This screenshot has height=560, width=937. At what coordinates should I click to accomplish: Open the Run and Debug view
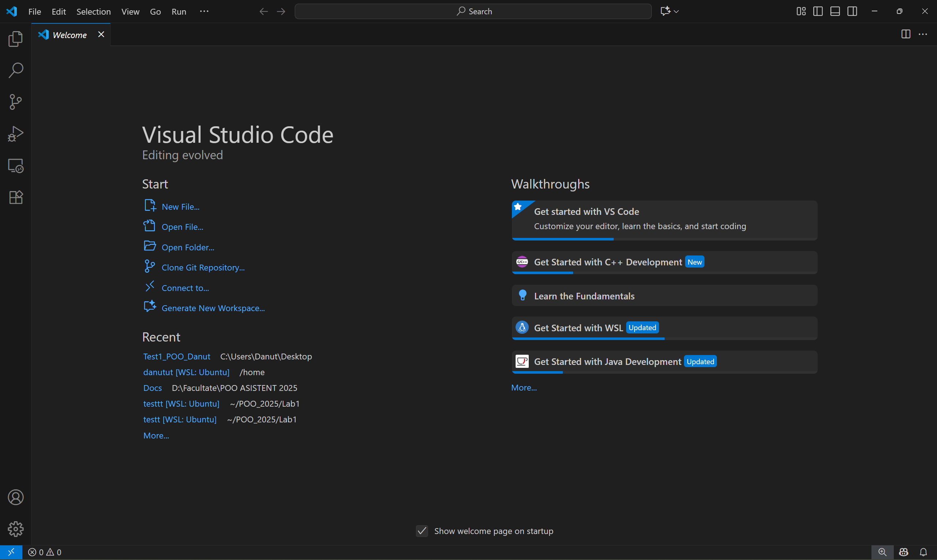pyautogui.click(x=15, y=134)
